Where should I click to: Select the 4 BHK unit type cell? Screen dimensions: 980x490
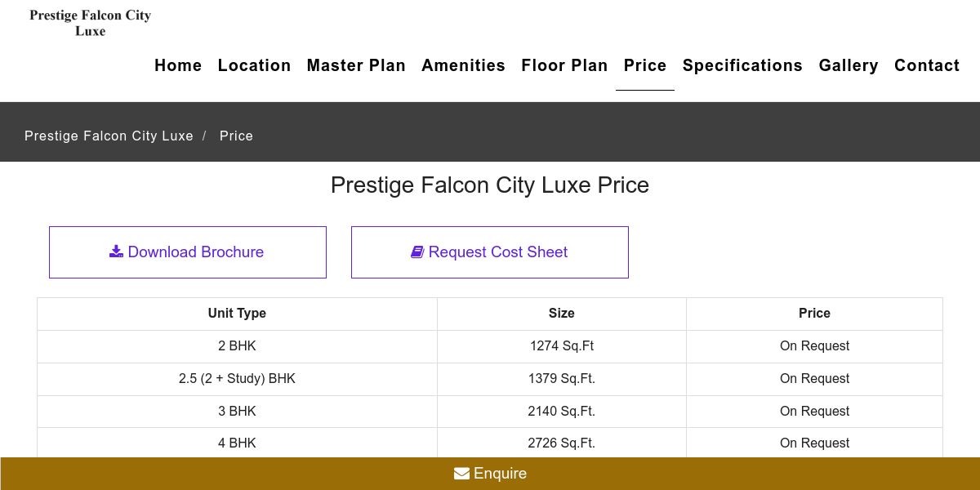[237, 443]
